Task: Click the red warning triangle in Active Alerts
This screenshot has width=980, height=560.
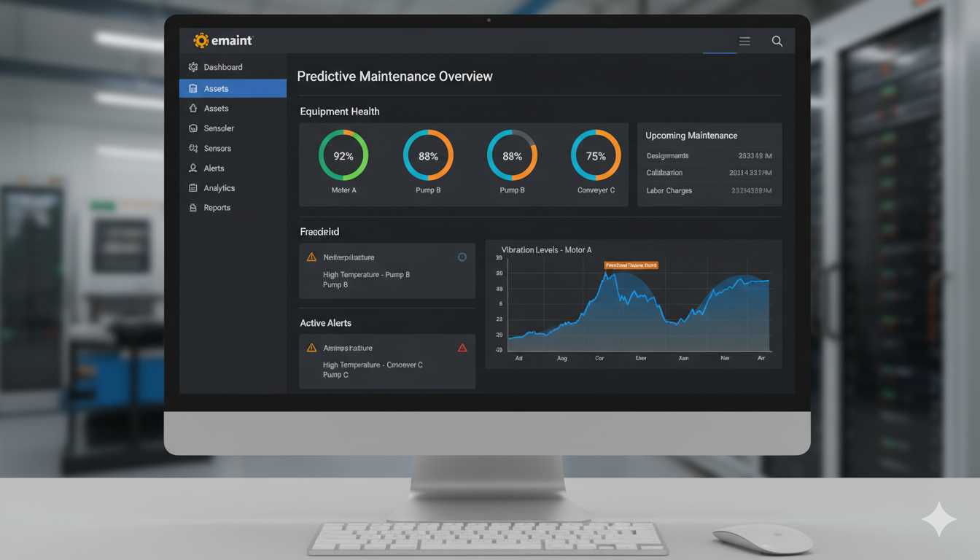Action: pyautogui.click(x=462, y=348)
